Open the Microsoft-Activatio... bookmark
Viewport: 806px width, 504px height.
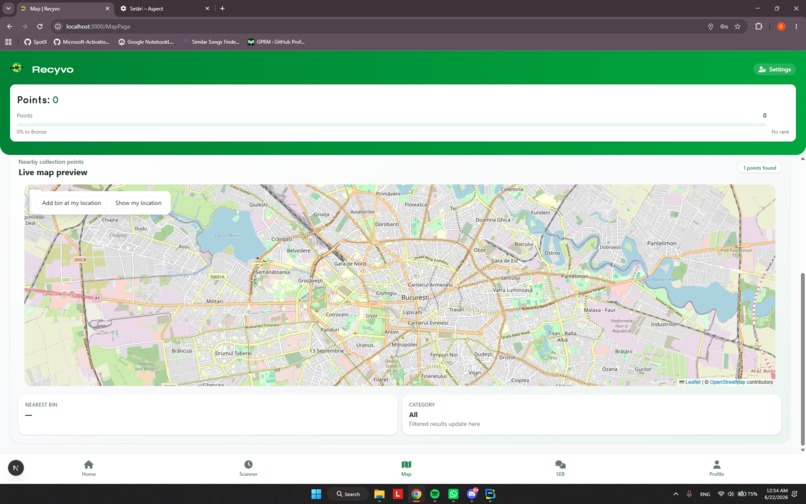81,42
